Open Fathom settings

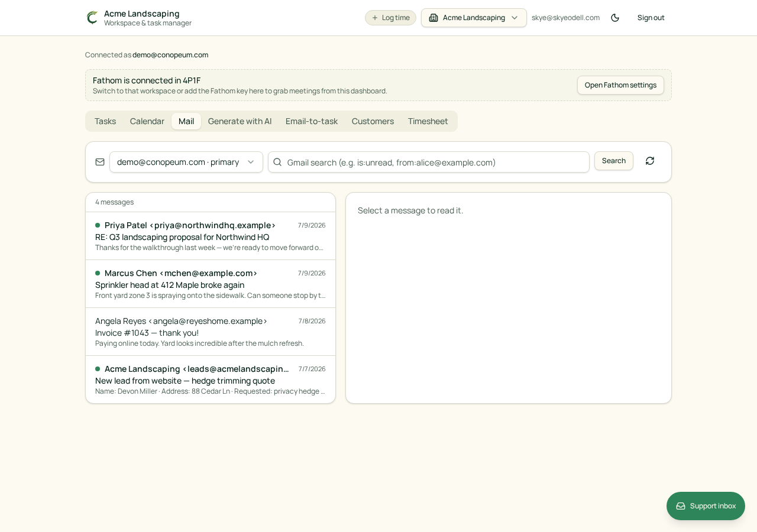[x=620, y=85]
